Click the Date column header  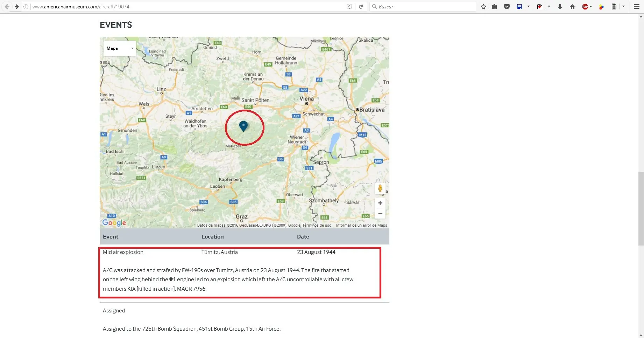tap(303, 237)
